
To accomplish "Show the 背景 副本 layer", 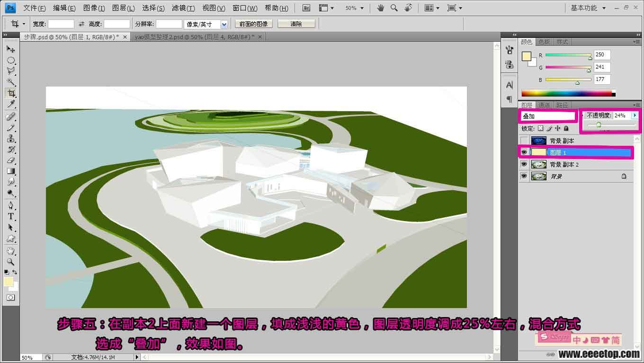I will pyautogui.click(x=524, y=141).
